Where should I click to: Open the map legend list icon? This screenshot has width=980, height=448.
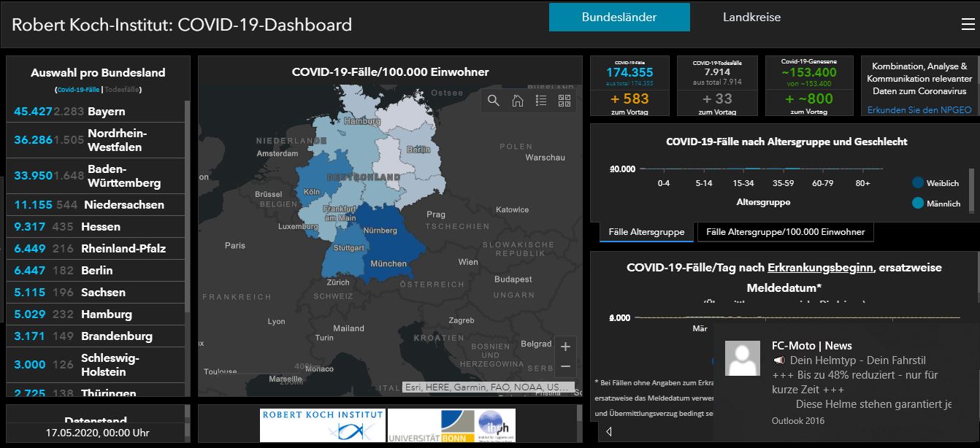(541, 101)
